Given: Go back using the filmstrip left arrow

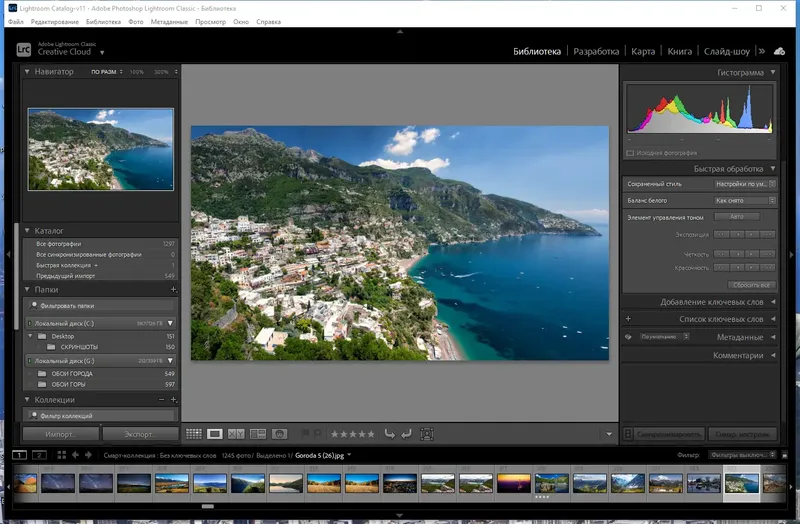Looking at the screenshot, I should point(75,455).
